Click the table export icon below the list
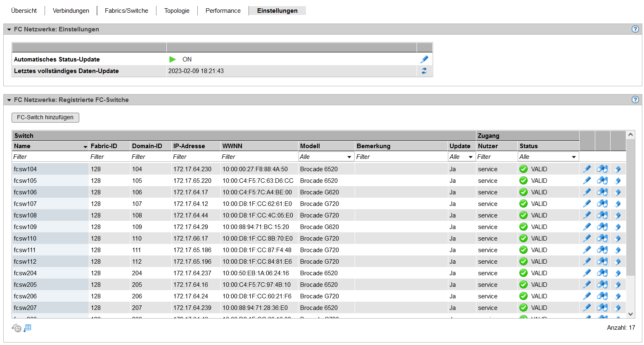Image resolution: width=644 pixels, height=345 pixels. point(27,328)
